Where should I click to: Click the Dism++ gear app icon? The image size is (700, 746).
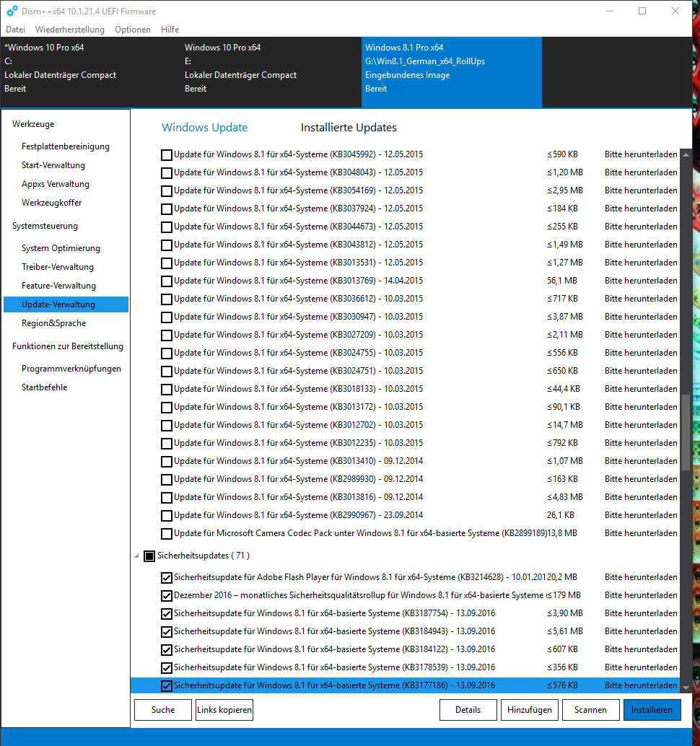pos(12,11)
